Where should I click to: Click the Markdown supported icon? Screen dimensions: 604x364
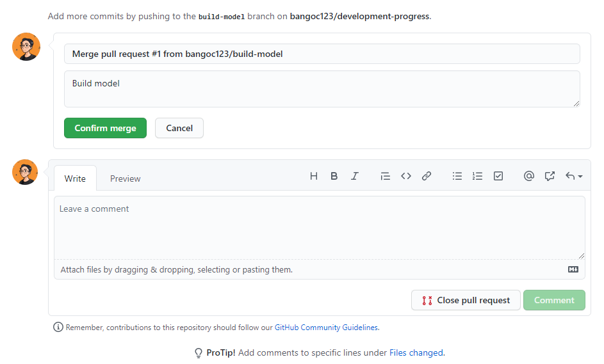click(x=573, y=269)
